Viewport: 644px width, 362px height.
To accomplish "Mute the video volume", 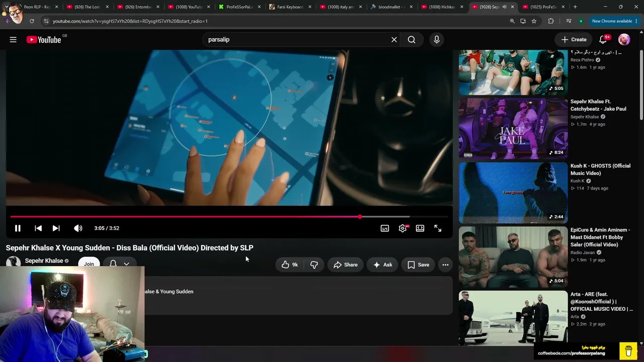I will tap(78, 228).
